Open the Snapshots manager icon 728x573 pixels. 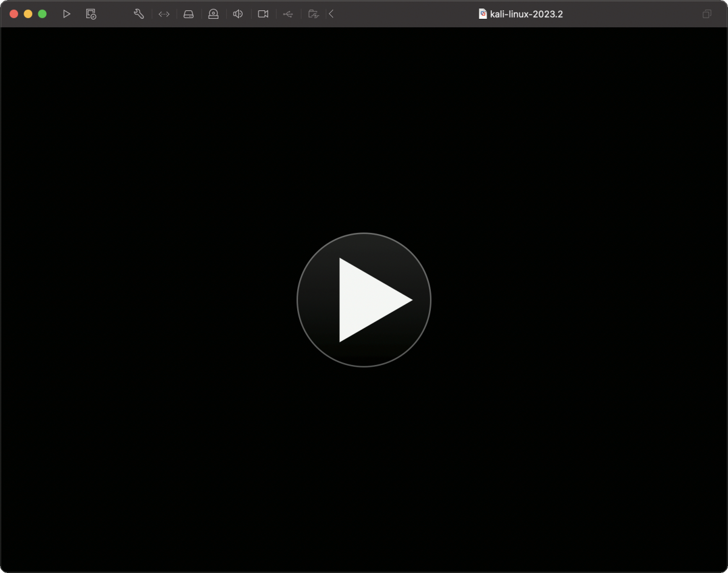pos(91,14)
